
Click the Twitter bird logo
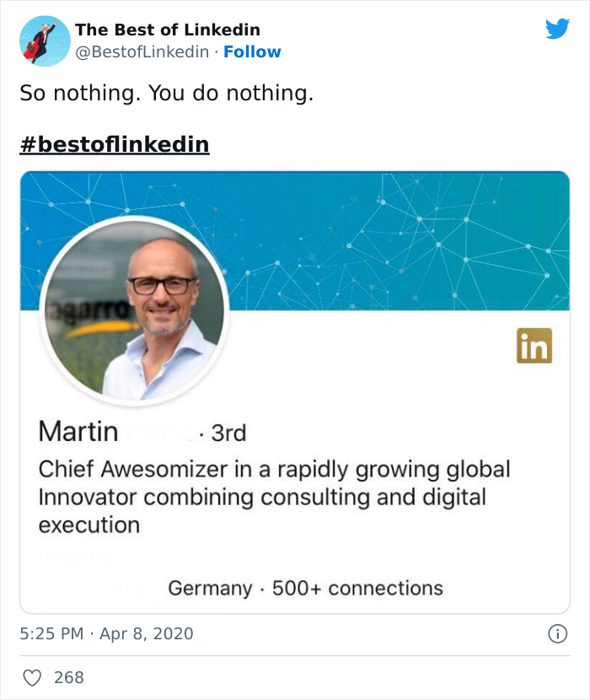[x=557, y=30]
